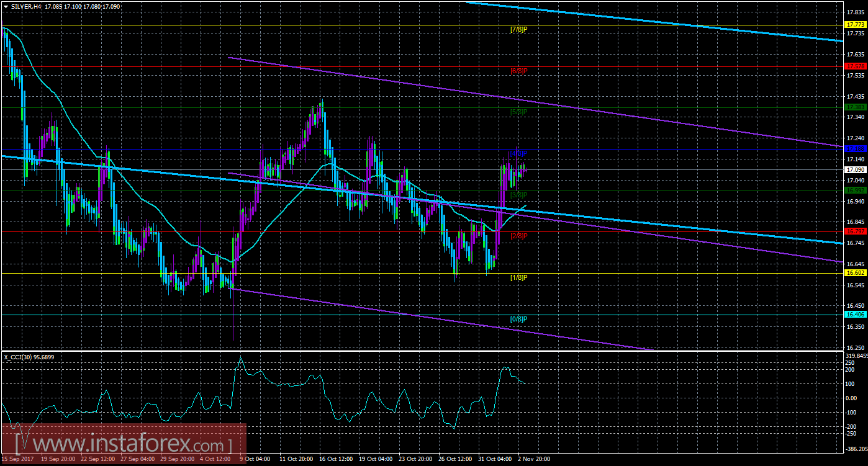
Task: Click the 23 Oct 20:00 time label
Action: [414, 460]
